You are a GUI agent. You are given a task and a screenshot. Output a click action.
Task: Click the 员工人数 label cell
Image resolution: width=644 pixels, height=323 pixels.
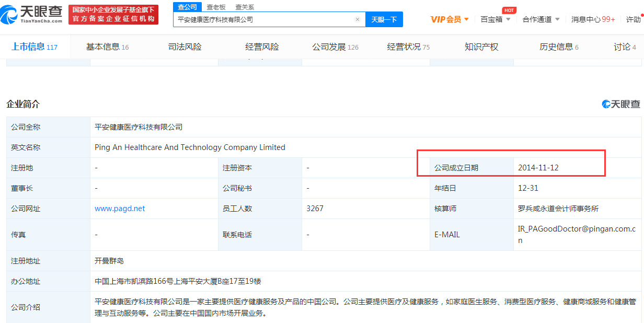pos(260,209)
